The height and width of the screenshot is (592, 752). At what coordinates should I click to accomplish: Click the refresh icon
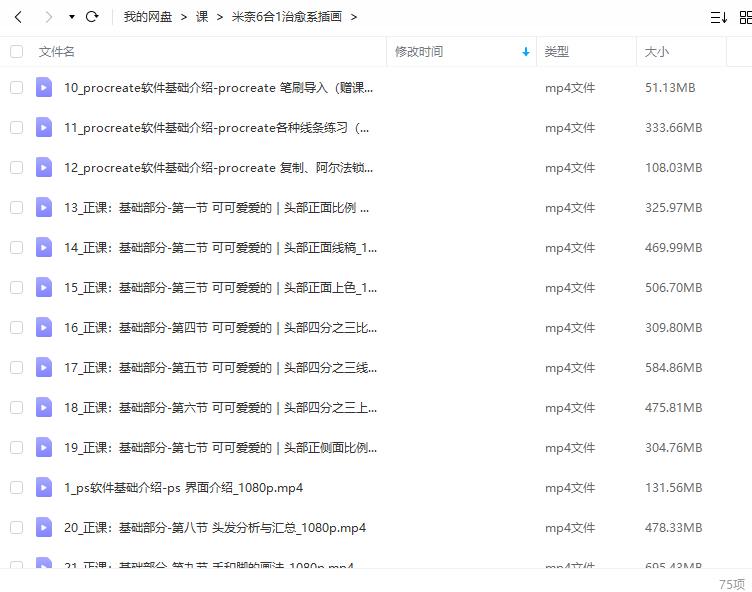pos(92,17)
